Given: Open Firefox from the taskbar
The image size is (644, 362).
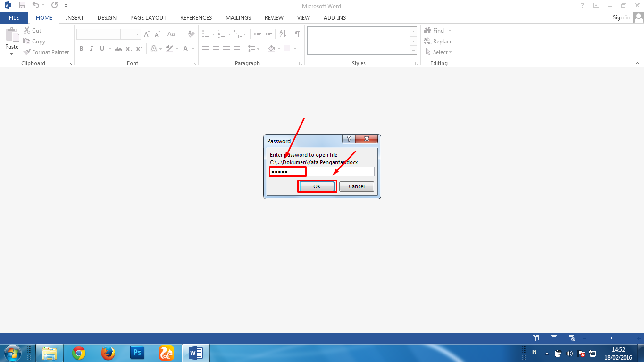Looking at the screenshot, I should (x=108, y=353).
